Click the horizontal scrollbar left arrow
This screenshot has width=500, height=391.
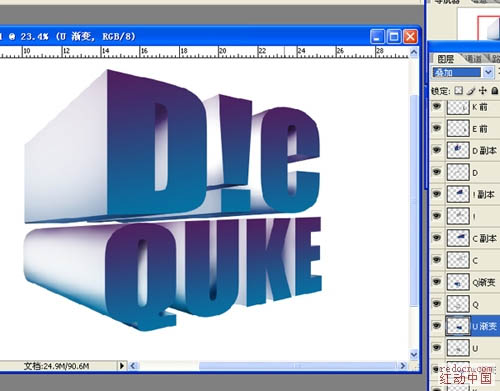[133, 366]
